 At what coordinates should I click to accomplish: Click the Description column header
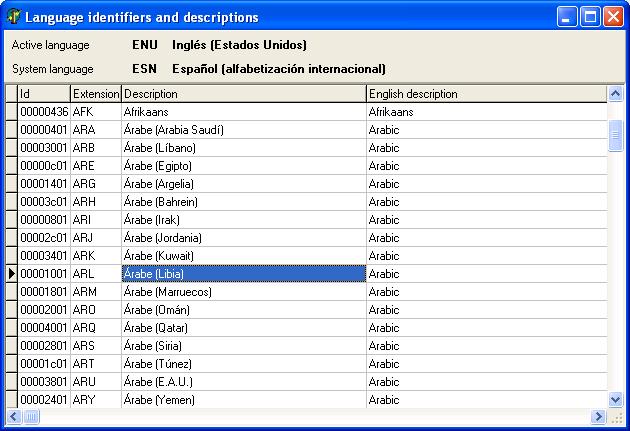pyautogui.click(x=243, y=93)
